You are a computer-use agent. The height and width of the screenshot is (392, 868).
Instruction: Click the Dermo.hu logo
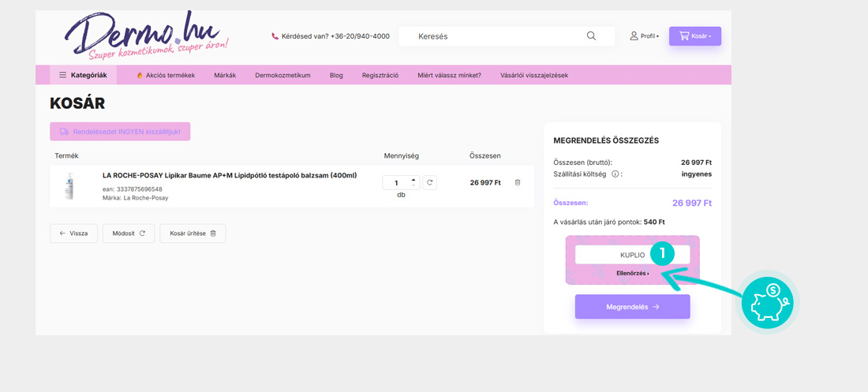click(x=147, y=36)
